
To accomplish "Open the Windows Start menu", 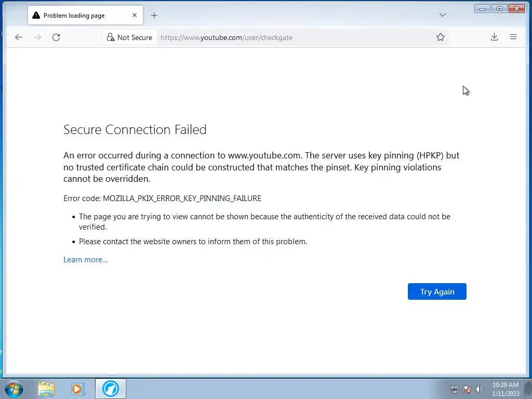I will 14,389.
